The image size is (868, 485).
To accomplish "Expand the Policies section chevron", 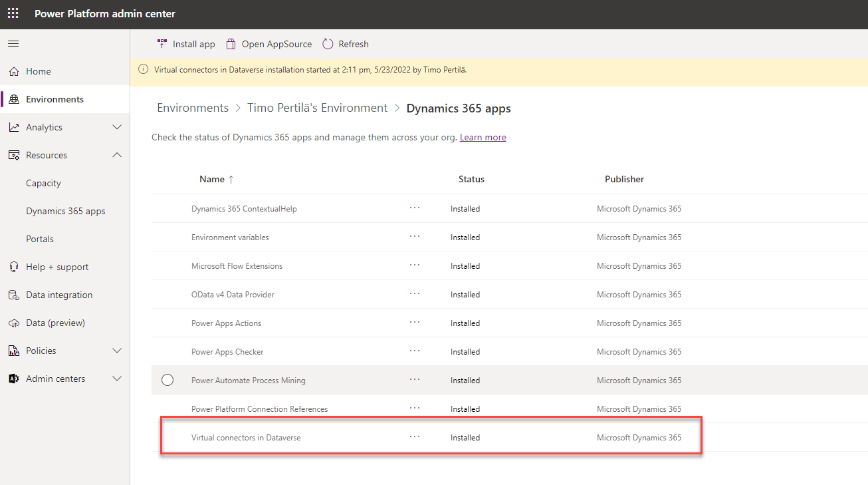I will coord(117,351).
